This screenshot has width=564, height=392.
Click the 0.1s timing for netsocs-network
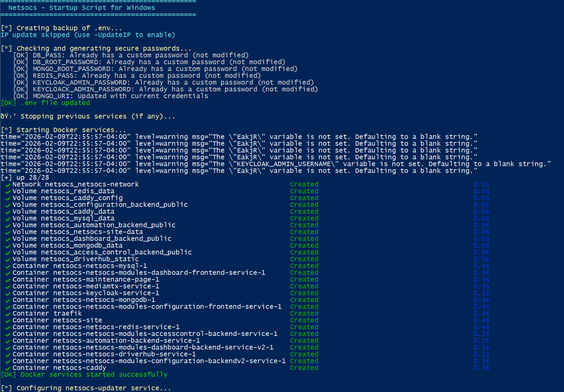(481, 184)
